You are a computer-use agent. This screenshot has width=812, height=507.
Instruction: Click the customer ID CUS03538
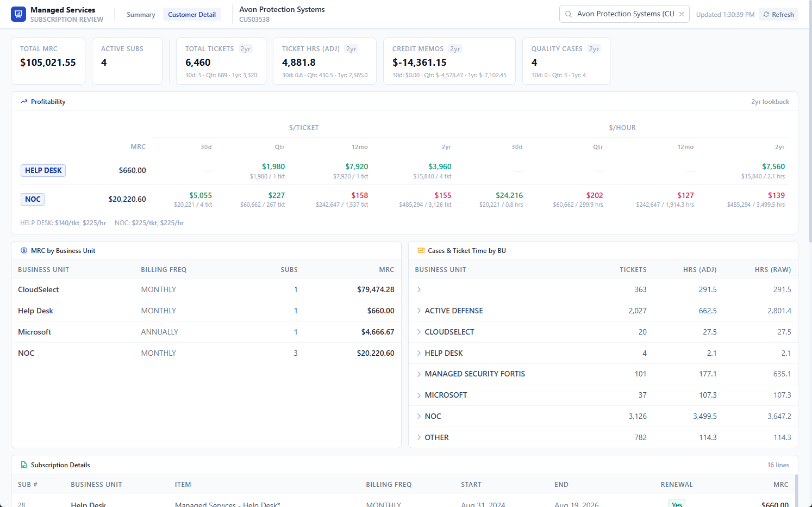(x=254, y=20)
